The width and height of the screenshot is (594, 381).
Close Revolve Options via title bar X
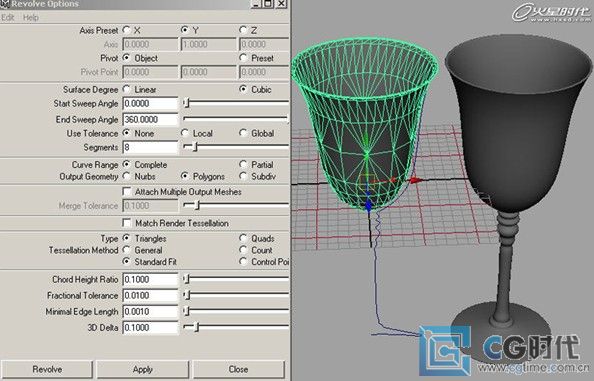coord(281,4)
